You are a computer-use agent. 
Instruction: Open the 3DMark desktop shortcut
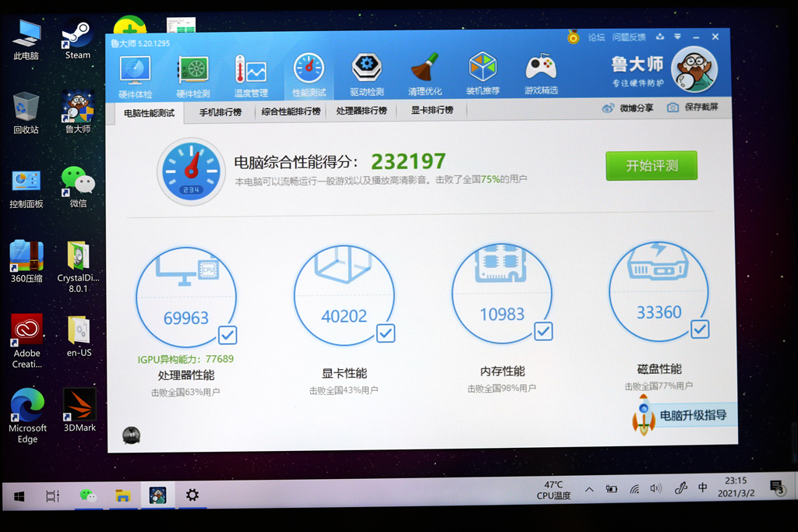click(79, 410)
